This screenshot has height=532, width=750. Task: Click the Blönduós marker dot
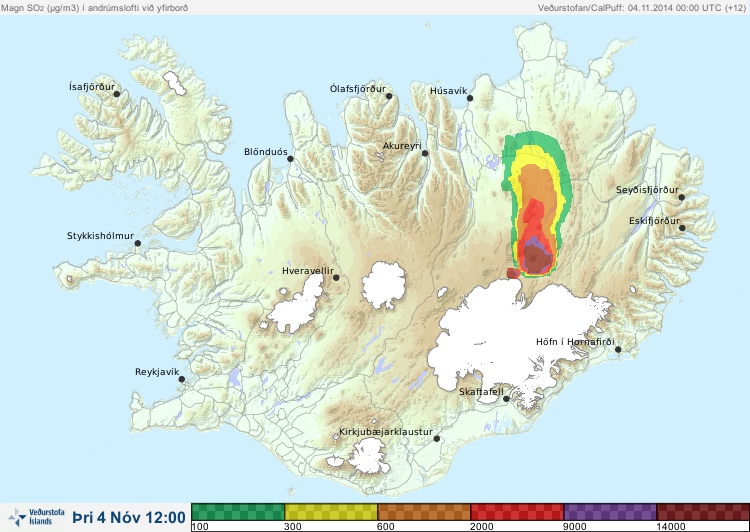(290, 159)
